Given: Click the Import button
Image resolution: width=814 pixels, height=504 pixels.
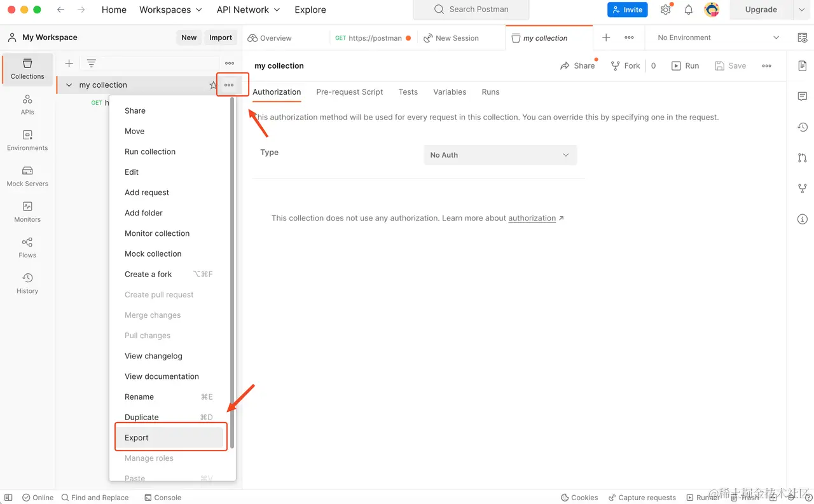Looking at the screenshot, I should point(221,37).
